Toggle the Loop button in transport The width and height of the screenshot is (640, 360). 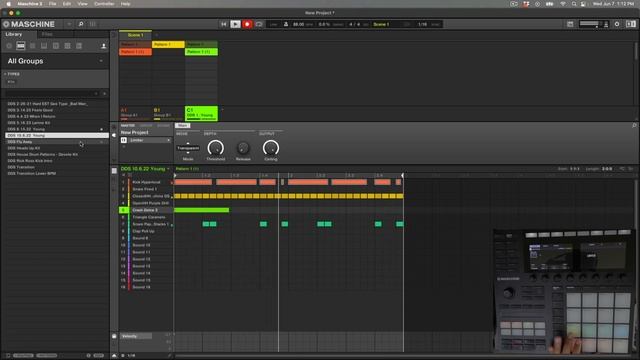pyautogui.click(x=259, y=24)
